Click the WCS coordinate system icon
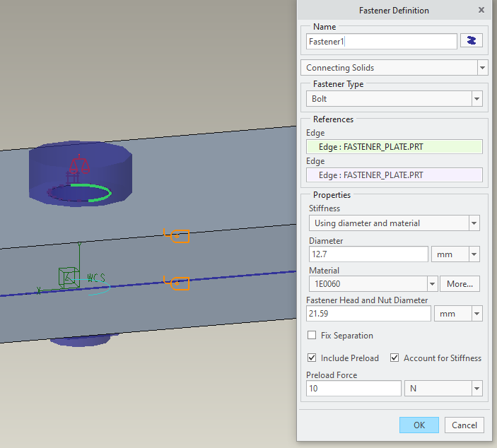Screen dimensions: 497x448 (x=69, y=276)
